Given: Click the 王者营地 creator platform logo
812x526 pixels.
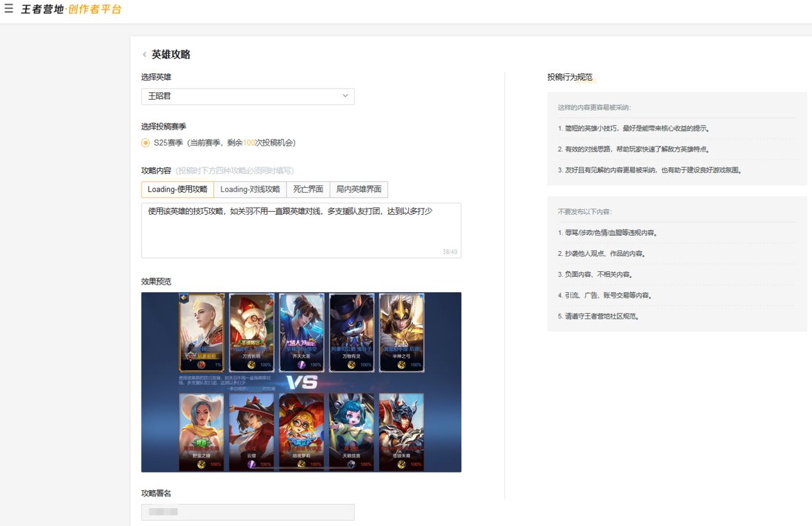Looking at the screenshot, I should tap(71, 9).
